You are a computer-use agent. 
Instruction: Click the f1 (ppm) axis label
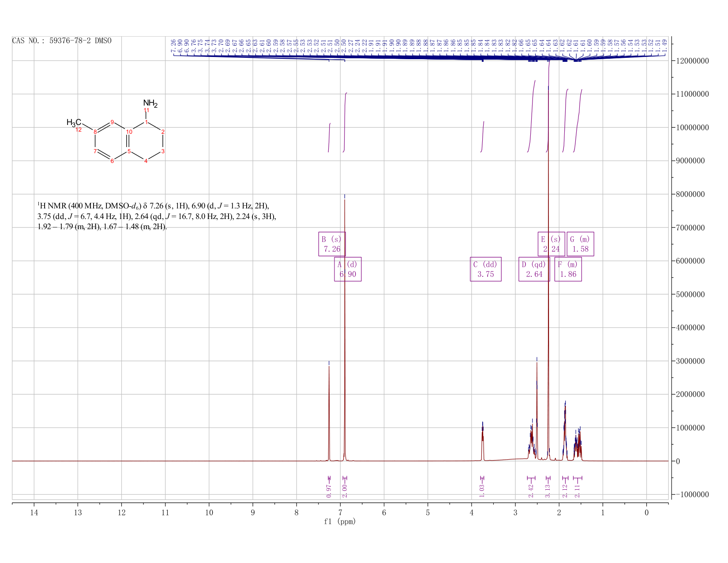pos(340,521)
